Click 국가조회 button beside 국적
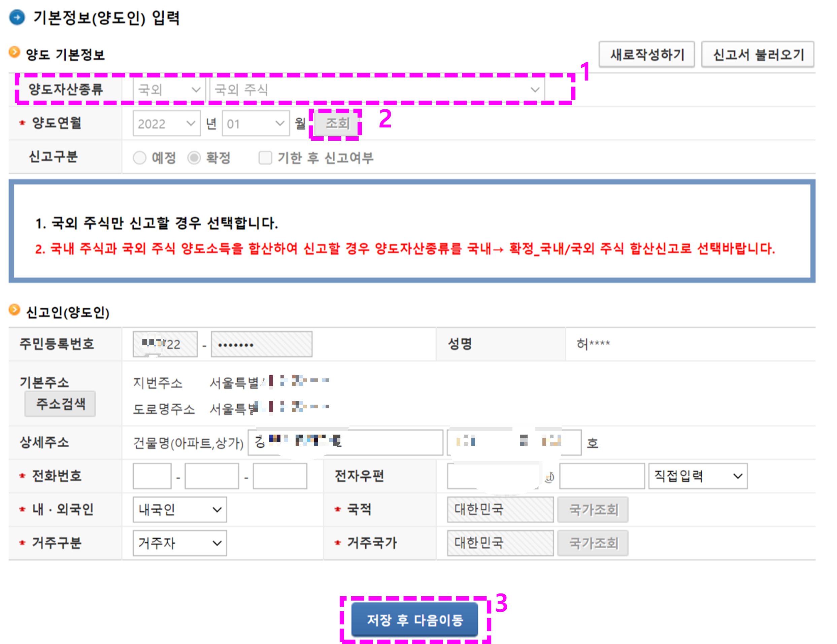Viewport: 837px width, 644px height. pyautogui.click(x=593, y=510)
